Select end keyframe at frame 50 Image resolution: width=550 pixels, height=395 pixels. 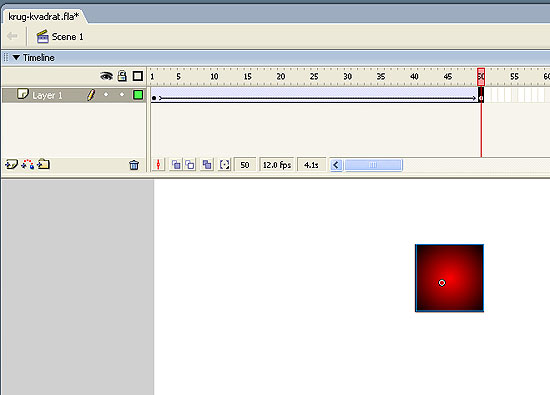tap(481, 95)
